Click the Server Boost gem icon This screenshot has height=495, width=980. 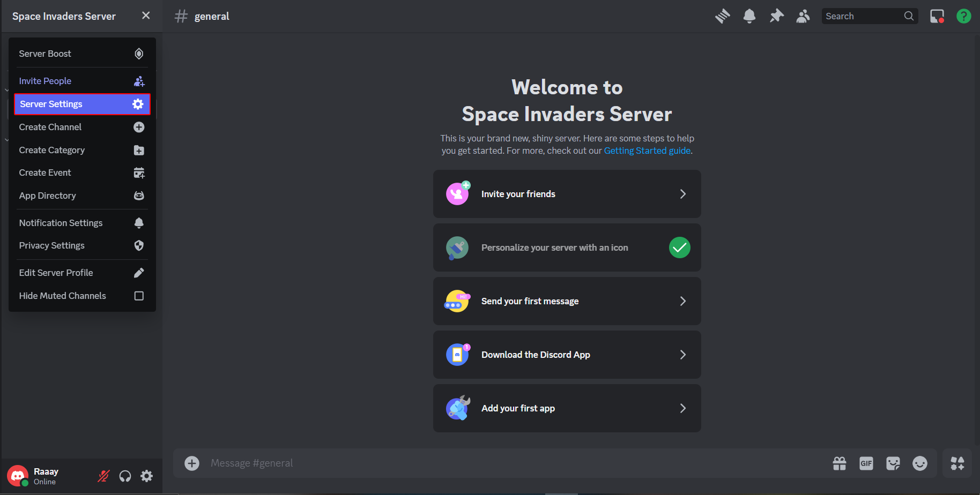[x=139, y=54]
